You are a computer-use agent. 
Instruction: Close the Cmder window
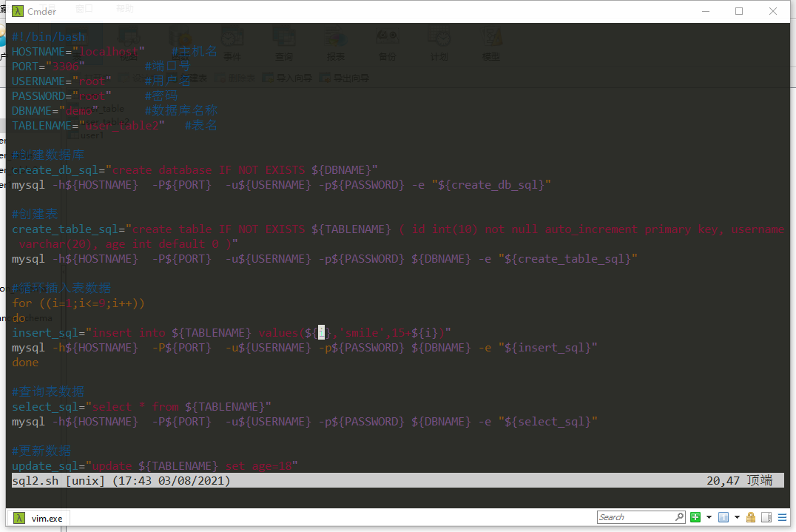(772, 11)
